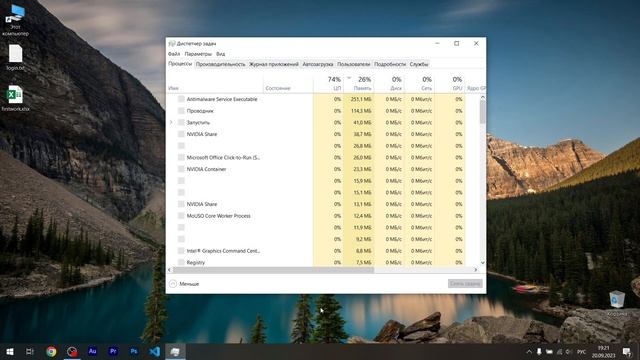
Task: Open the Этот компьютер desktop icon
Action: click(x=16, y=20)
